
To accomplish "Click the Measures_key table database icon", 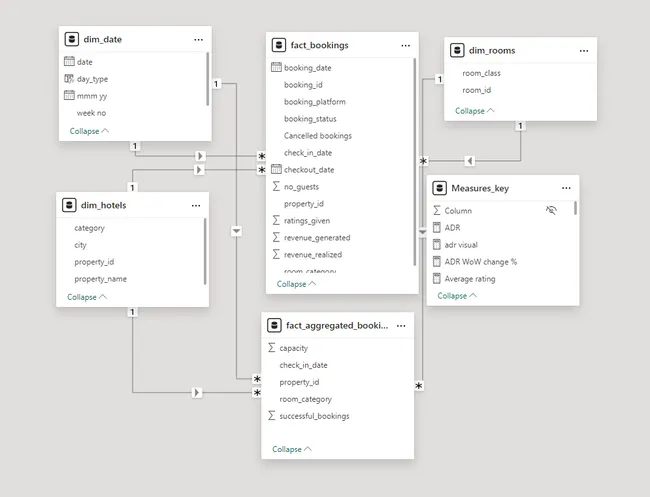I will coord(439,188).
